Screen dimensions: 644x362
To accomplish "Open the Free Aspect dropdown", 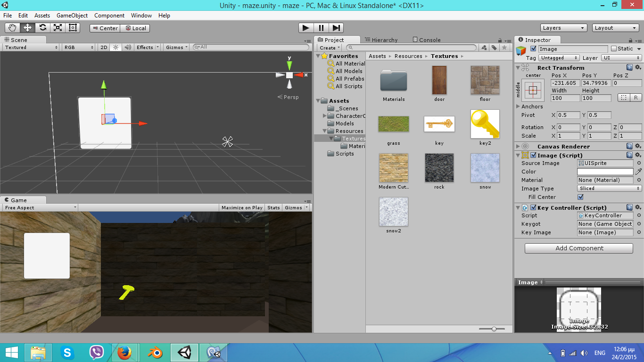I will [x=40, y=207].
